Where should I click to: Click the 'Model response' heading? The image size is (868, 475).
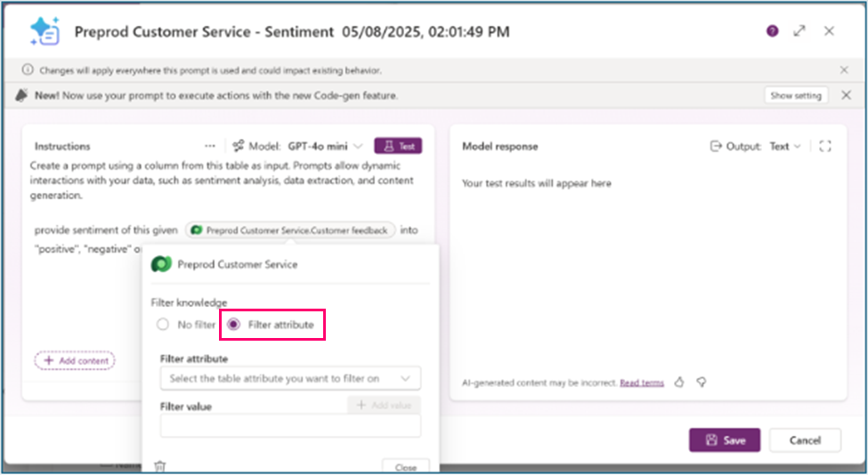point(499,147)
